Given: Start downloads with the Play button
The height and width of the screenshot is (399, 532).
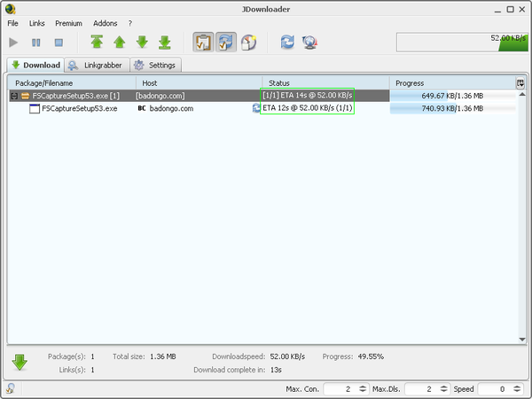Looking at the screenshot, I should (x=13, y=43).
